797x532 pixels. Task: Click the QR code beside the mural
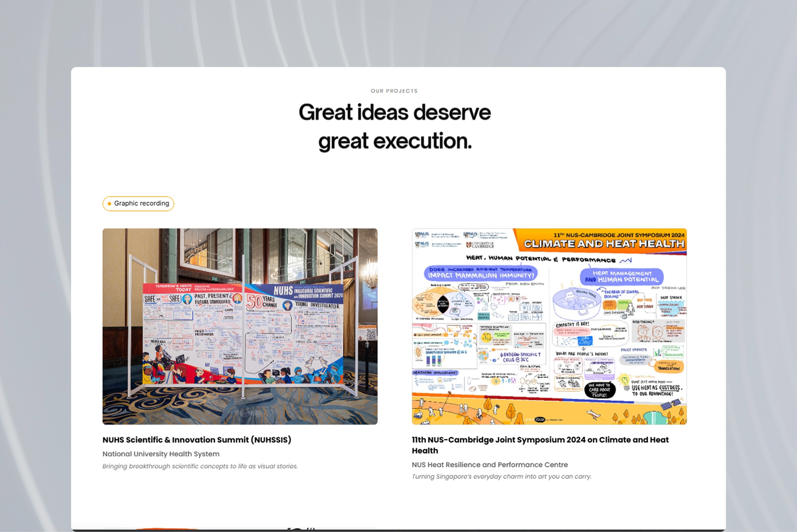371,335
